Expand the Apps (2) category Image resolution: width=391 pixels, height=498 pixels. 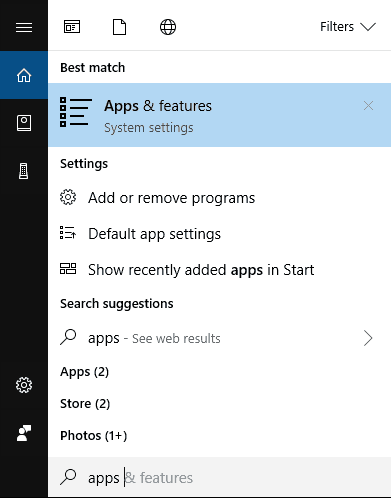point(84,372)
